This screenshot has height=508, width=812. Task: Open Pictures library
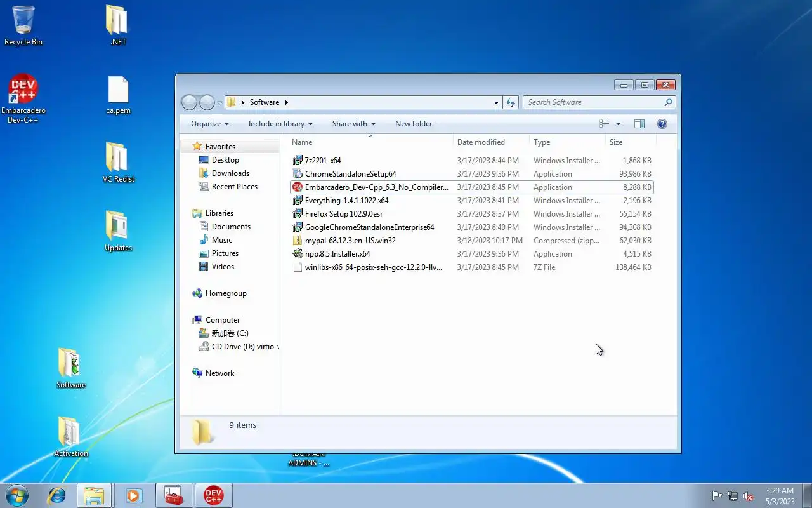click(x=225, y=253)
